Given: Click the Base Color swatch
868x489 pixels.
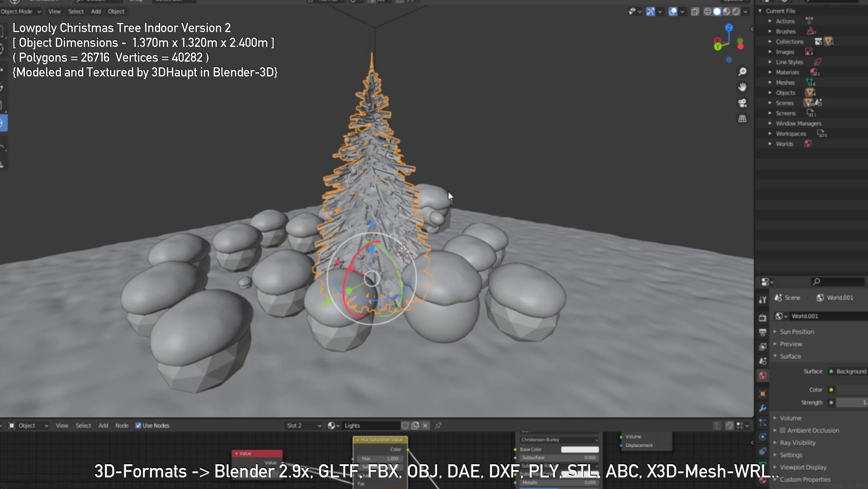Looking at the screenshot, I should tap(579, 449).
